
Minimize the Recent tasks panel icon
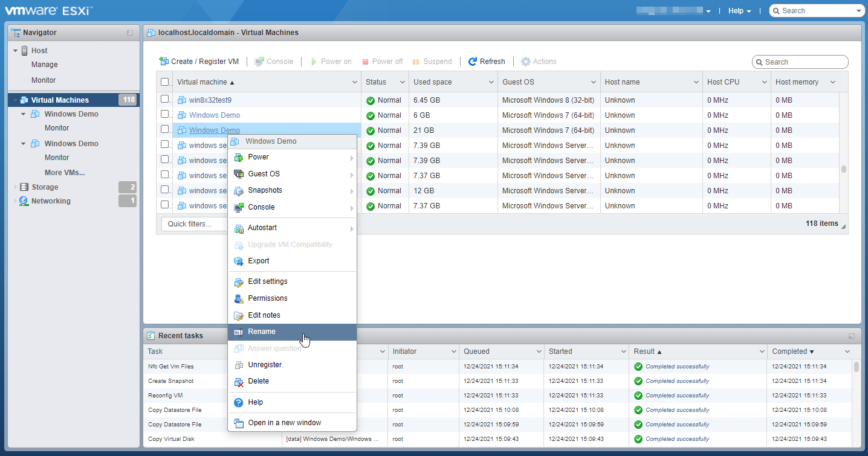coord(852,336)
